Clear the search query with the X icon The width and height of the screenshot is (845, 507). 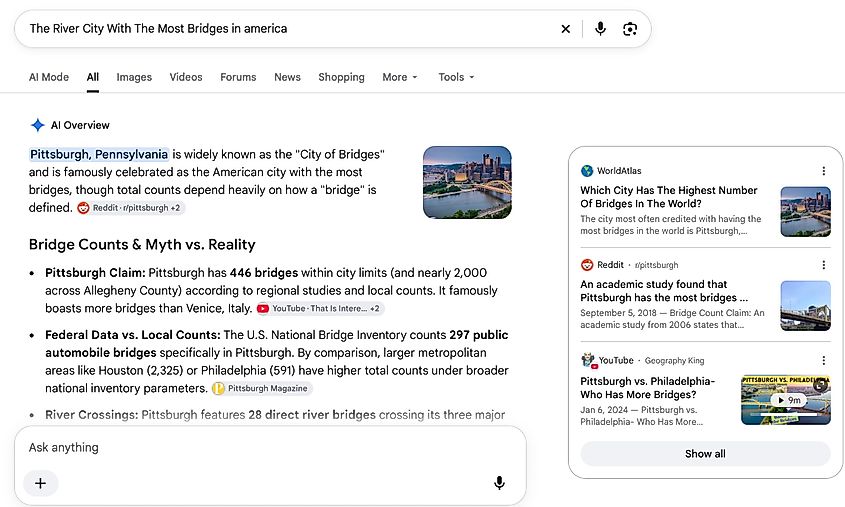click(x=565, y=29)
